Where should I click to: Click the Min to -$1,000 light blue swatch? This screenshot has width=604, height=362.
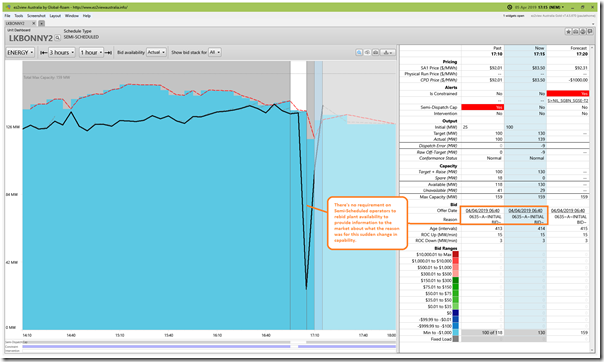coord(455,333)
